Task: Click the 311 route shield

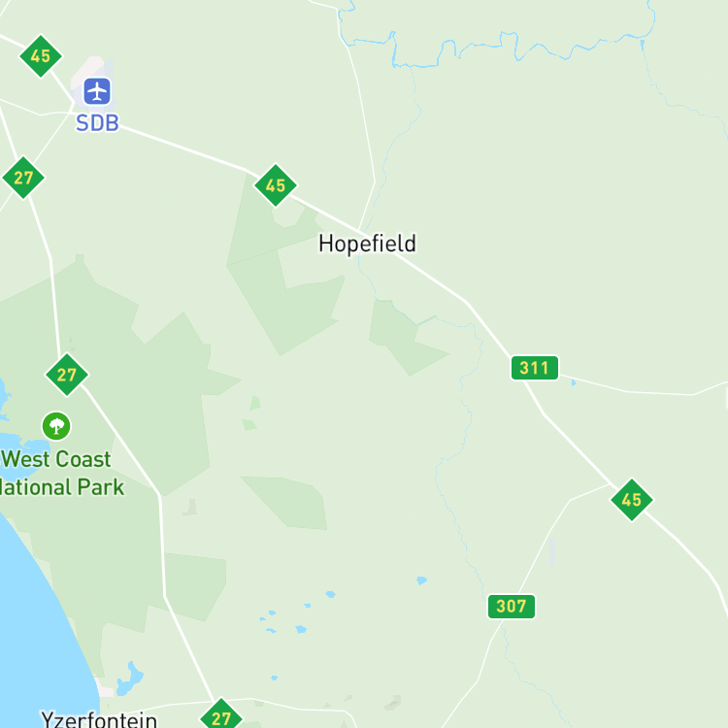Action: 535,368
